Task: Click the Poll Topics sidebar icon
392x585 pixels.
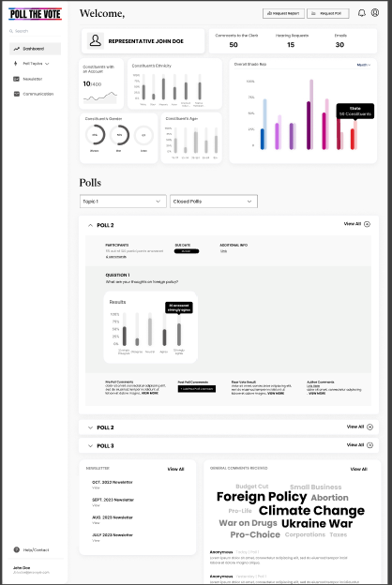Action: pyautogui.click(x=16, y=64)
